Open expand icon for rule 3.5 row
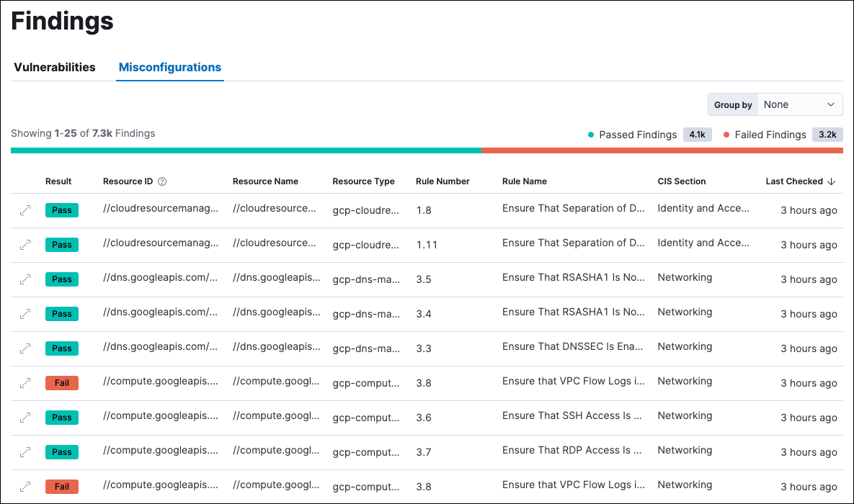 pyautogui.click(x=25, y=279)
